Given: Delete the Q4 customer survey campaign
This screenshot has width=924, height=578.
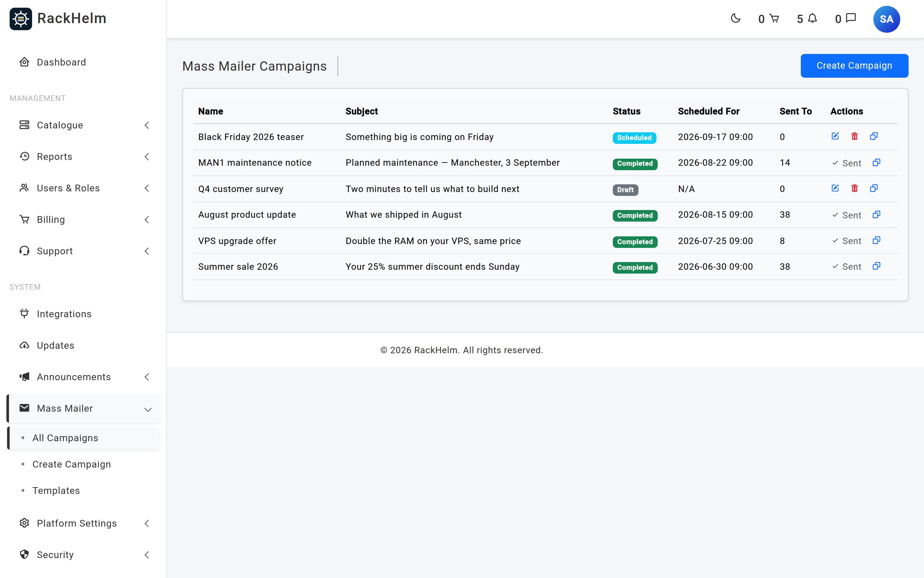Looking at the screenshot, I should (854, 188).
